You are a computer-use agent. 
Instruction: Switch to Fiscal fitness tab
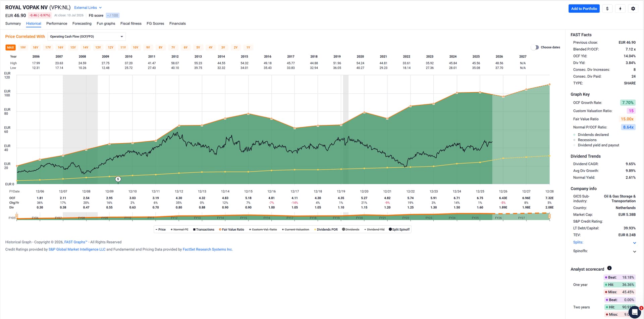(x=131, y=24)
